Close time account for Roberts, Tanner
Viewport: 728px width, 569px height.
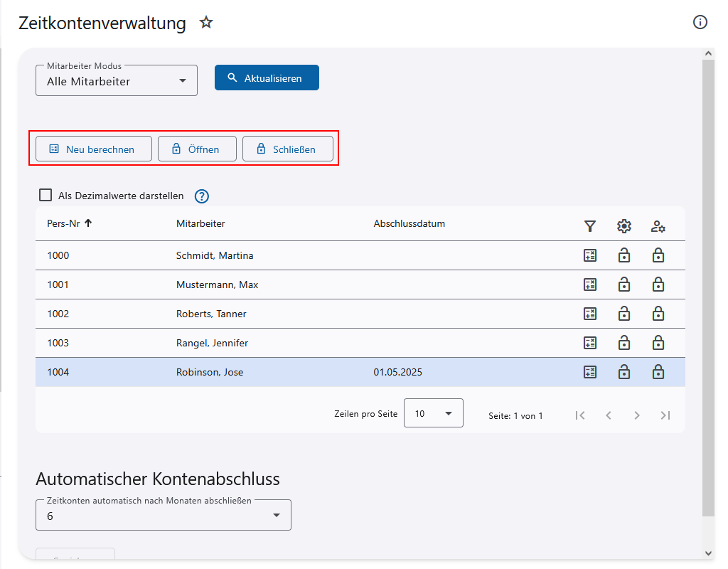pos(658,314)
